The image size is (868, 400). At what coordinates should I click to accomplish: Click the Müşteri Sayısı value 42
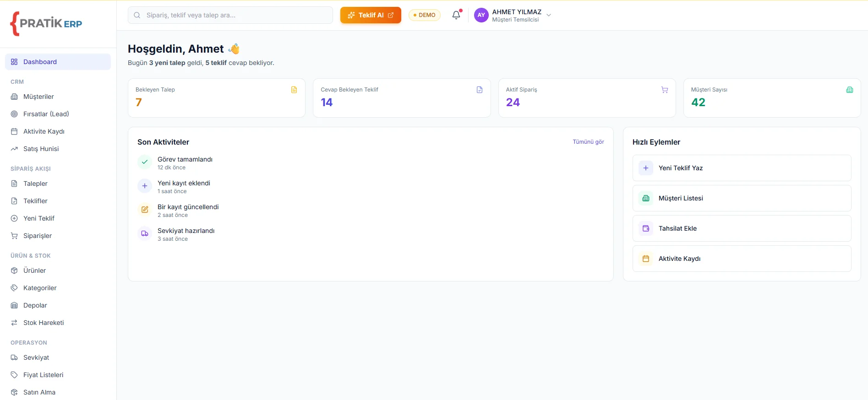[698, 103]
